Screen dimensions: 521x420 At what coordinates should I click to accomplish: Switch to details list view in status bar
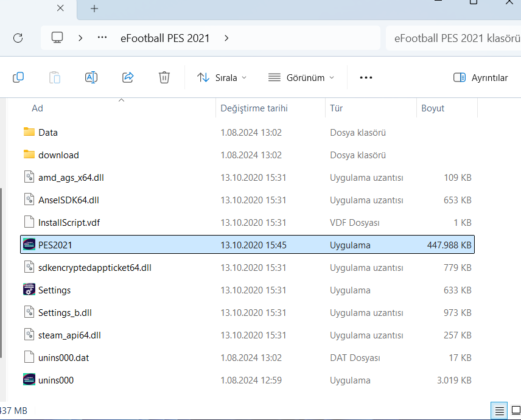tap(499, 411)
